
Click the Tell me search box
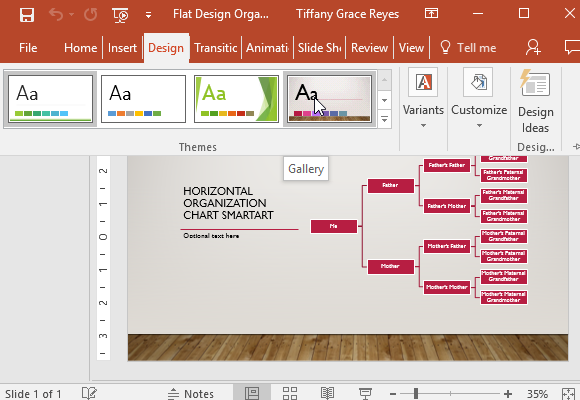tap(468, 48)
